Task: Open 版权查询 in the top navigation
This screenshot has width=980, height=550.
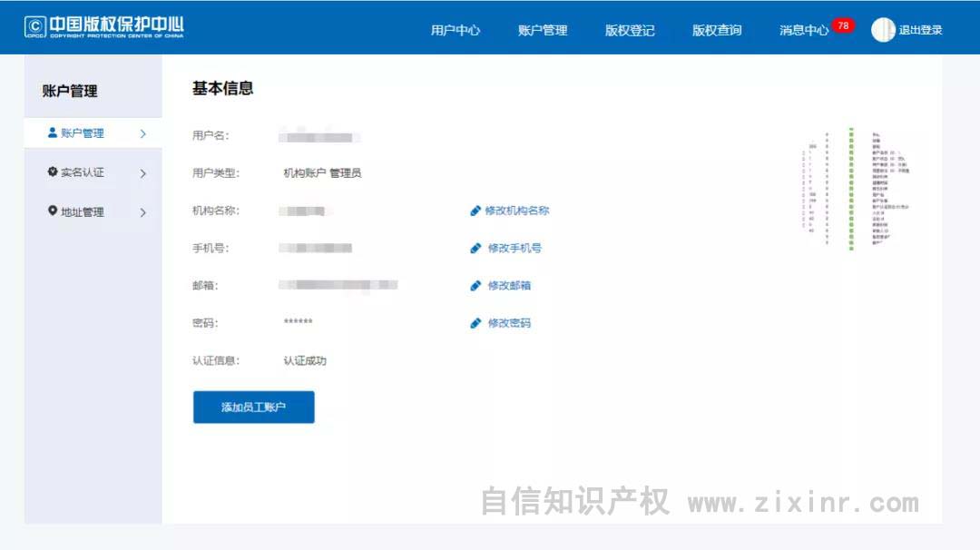Action: click(717, 30)
